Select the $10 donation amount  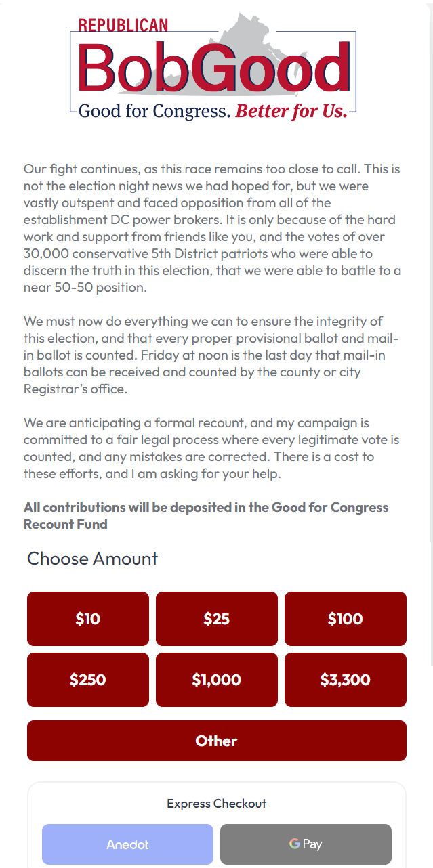pos(88,619)
